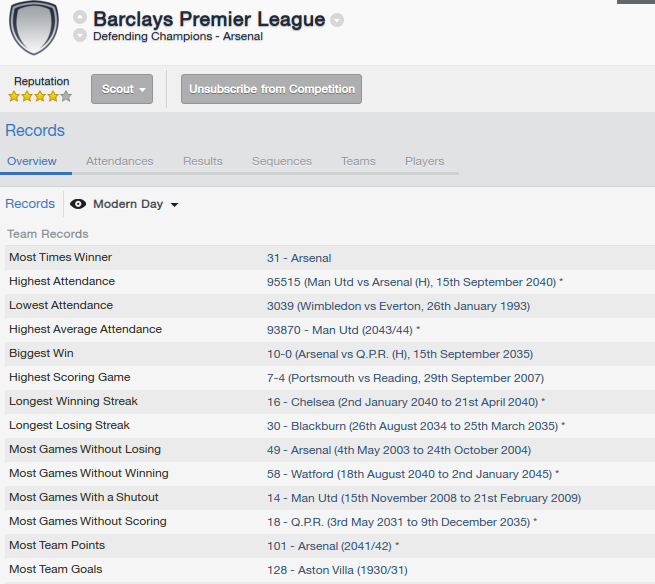655x584 pixels.
Task: Switch to the Results tab
Action: click(x=203, y=161)
